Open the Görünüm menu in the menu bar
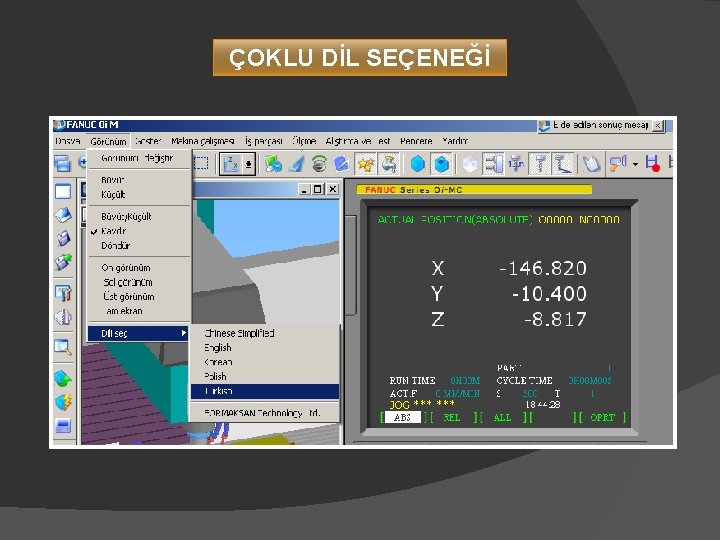Image resolution: width=720 pixels, height=540 pixels. [x=108, y=141]
